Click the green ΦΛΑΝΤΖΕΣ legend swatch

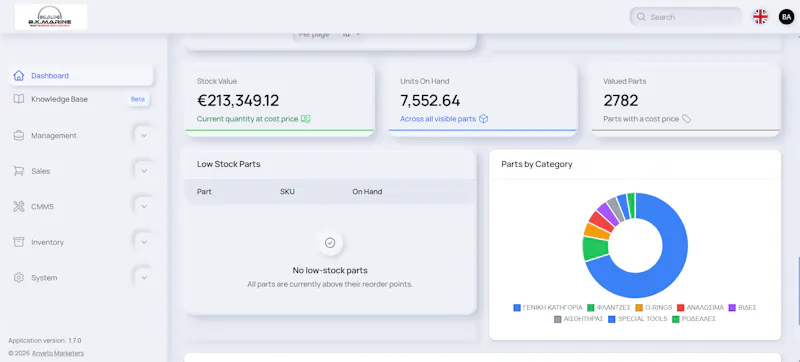[591, 307]
